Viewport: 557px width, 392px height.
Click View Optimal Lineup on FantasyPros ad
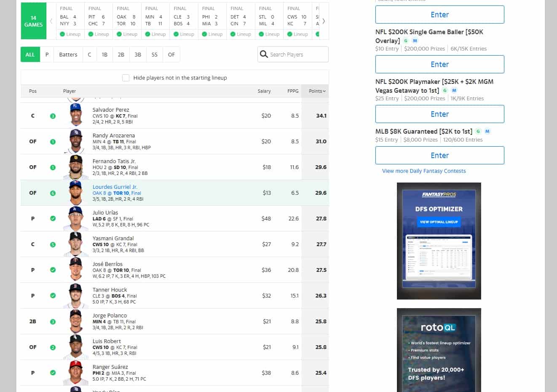[439, 222]
